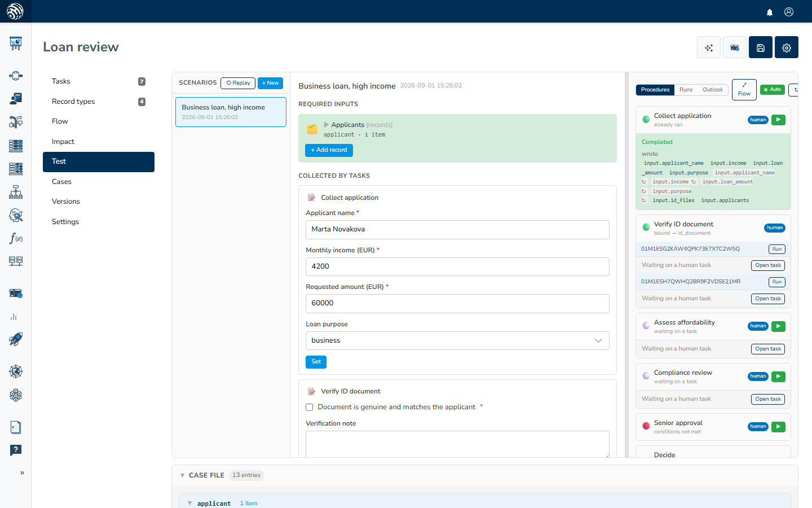
Task: Open the globe network icon in the sidebar
Action: [x=16, y=371]
